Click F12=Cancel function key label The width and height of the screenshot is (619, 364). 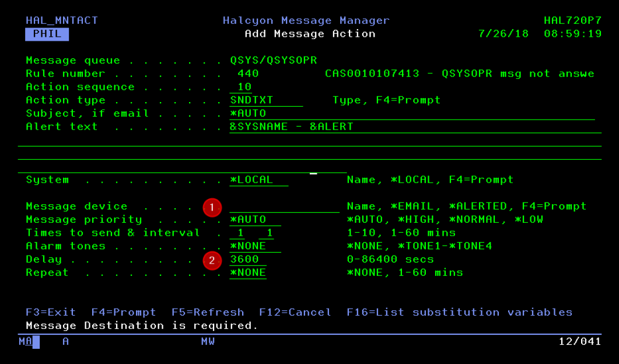click(x=295, y=313)
